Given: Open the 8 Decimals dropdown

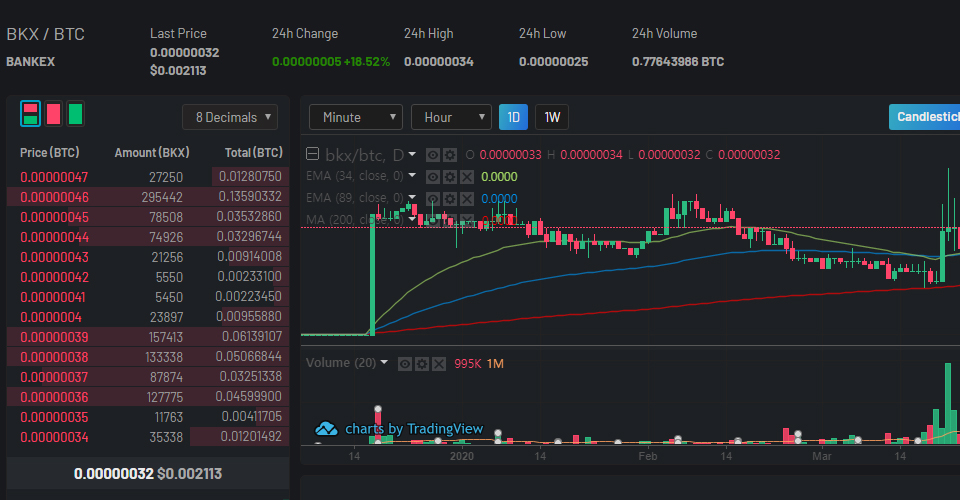Looking at the screenshot, I should click(230, 117).
